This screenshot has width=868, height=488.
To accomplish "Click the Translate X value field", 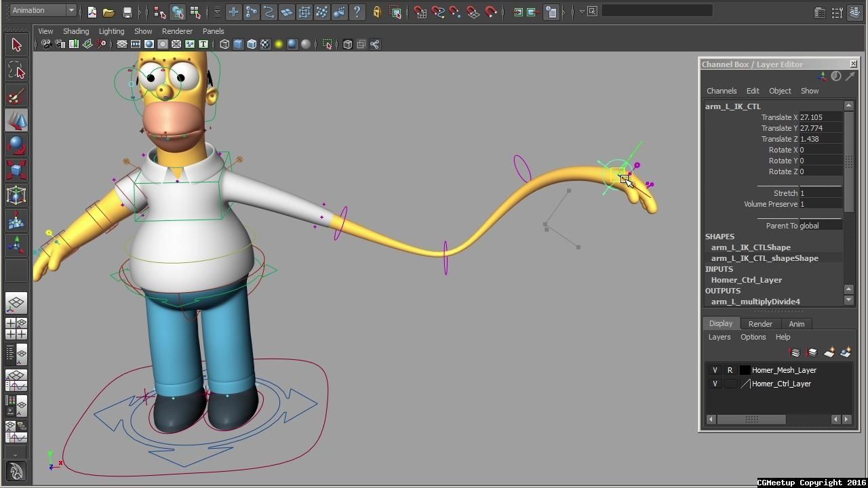I will (x=821, y=117).
